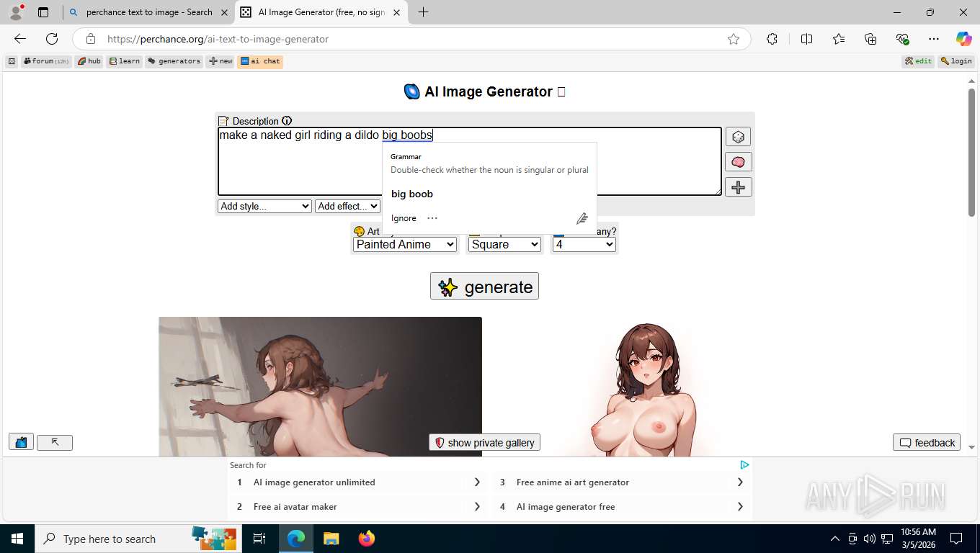Viewport: 980px width, 553px height.
Task: Open the browser profile icon
Action: coord(16,12)
